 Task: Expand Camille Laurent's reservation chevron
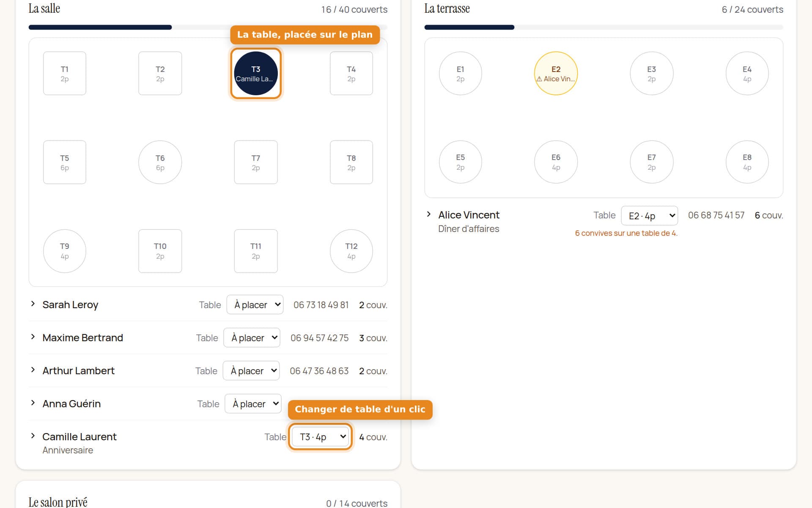[x=33, y=436]
